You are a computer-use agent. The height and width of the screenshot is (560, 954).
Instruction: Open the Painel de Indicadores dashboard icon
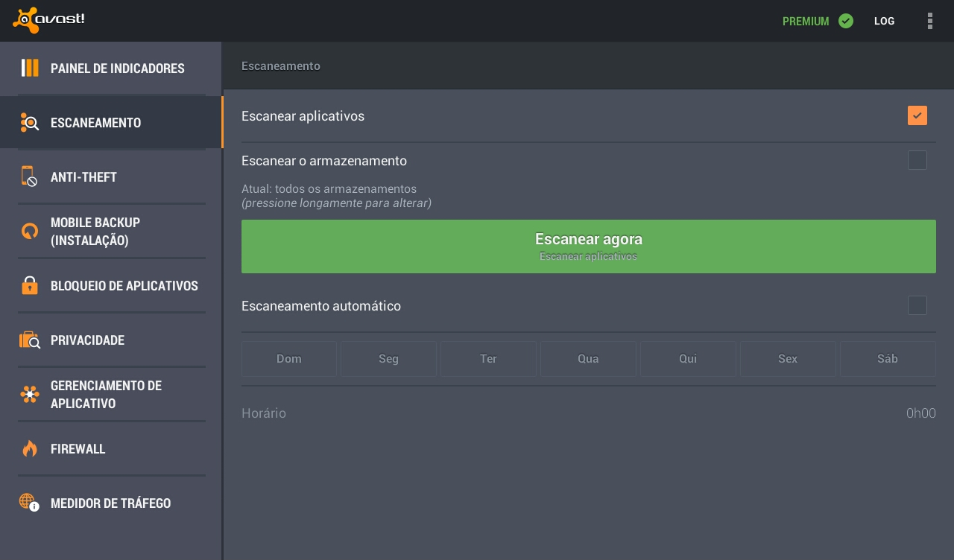click(x=30, y=68)
